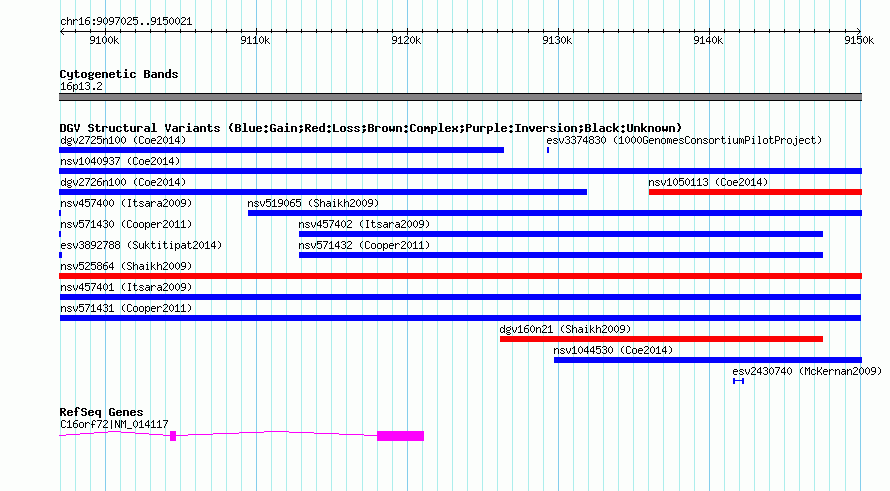The width and height of the screenshot is (890, 491).
Task: Click the dgv2725n100 (Coe2014) gain variant bar
Action: [282, 150]
